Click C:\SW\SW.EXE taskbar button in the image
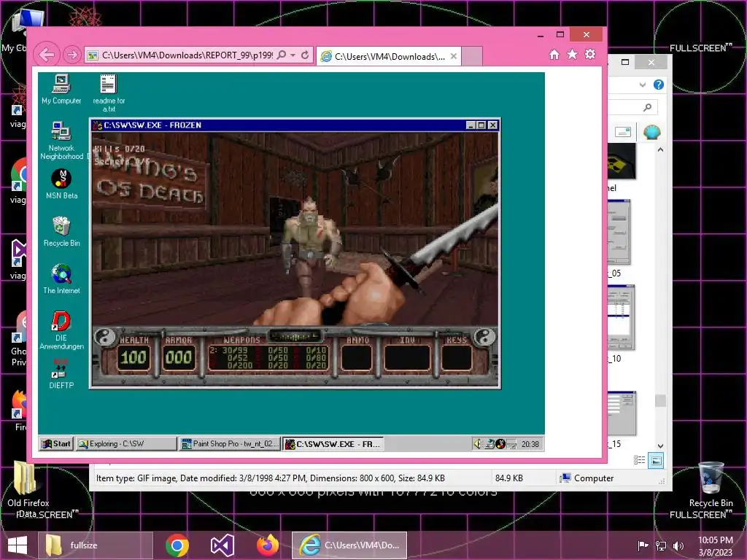This screenshot has height=560, width=747. tap(333, 444)
